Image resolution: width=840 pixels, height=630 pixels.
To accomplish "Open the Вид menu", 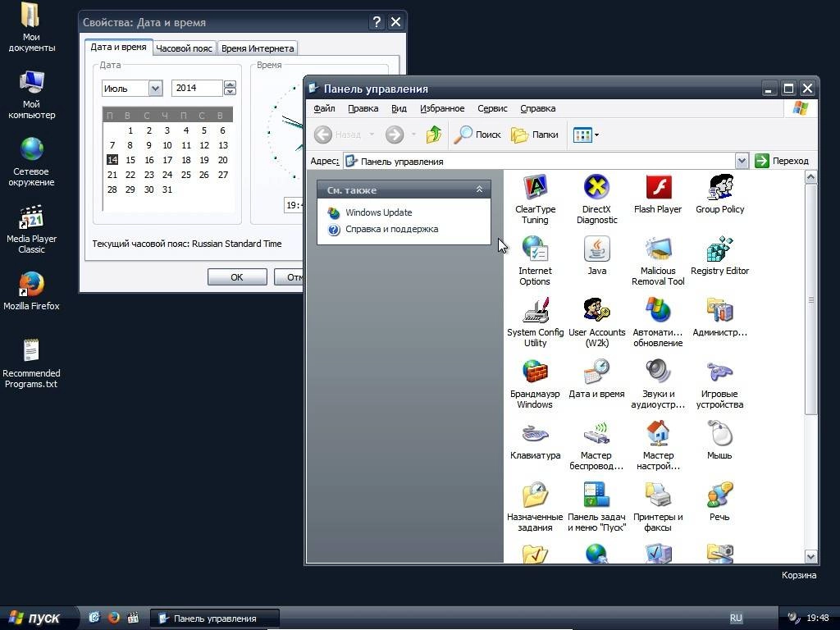I will tap(399, 108).
